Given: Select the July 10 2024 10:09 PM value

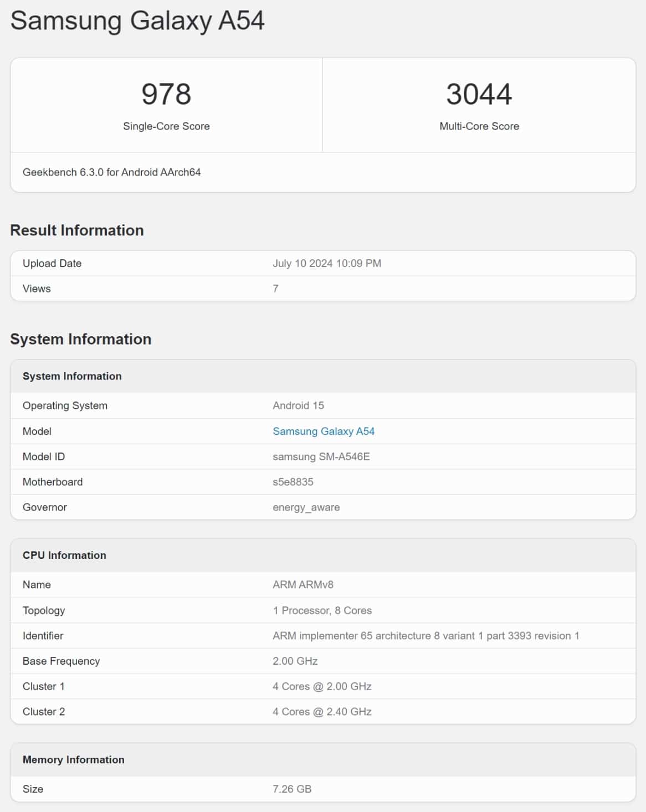Looking at the screenshot, I should point(327,263).
